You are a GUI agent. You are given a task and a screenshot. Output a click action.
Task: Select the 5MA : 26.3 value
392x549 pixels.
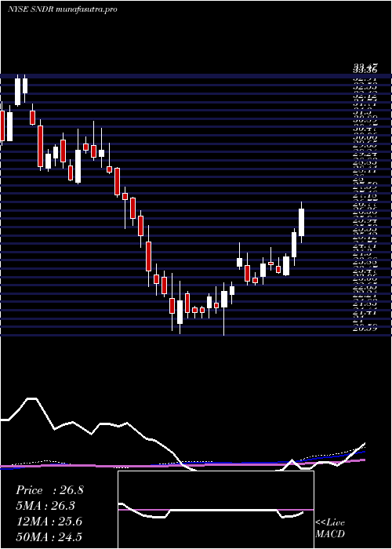coord(45,506)
